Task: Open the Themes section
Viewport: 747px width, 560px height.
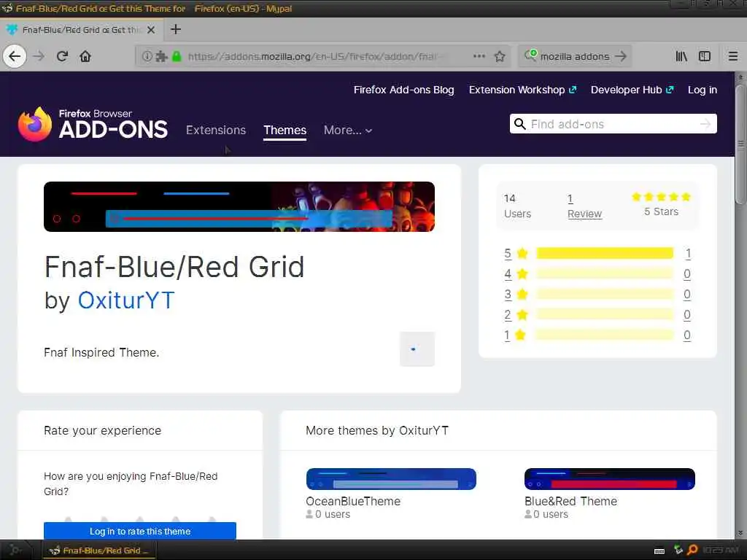Action: point(285,130)
